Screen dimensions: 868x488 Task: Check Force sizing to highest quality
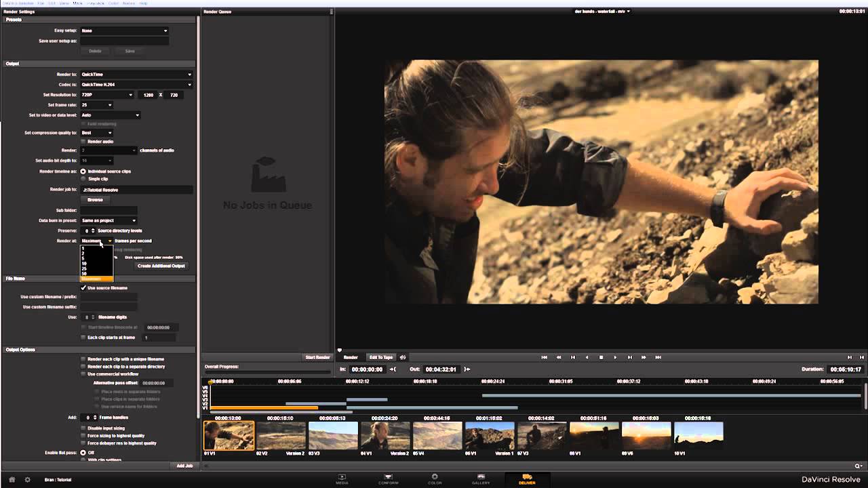pyautogui.click(x=83, y=436)
